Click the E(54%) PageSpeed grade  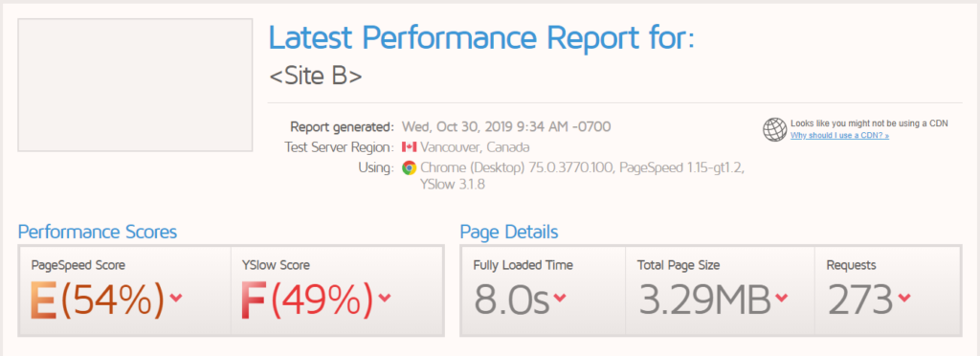pyautogui.click(x=99, y=300)
